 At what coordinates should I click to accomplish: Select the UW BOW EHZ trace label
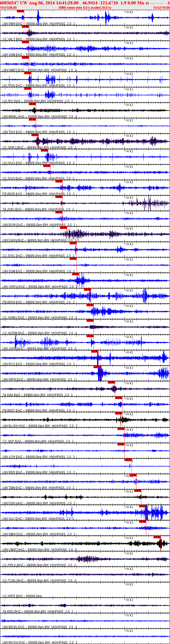[x=39, y=225]
